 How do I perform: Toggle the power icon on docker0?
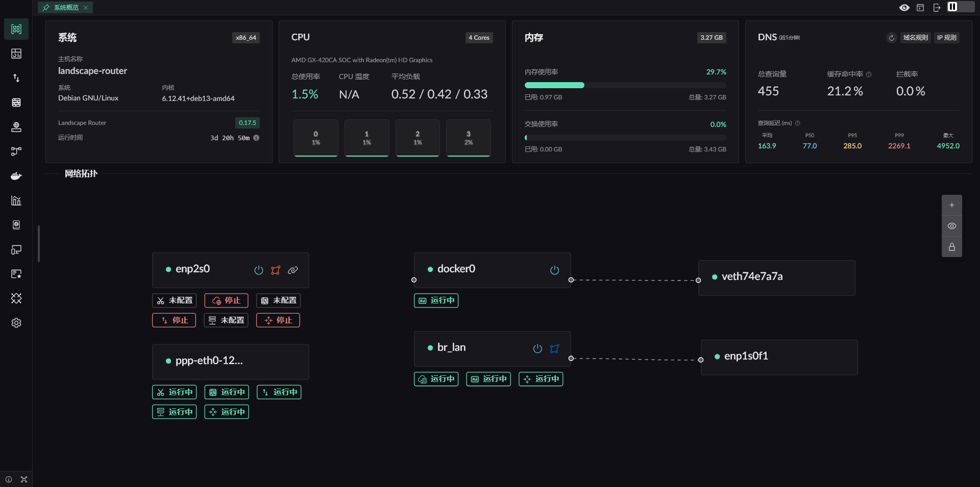pos(554,270)
